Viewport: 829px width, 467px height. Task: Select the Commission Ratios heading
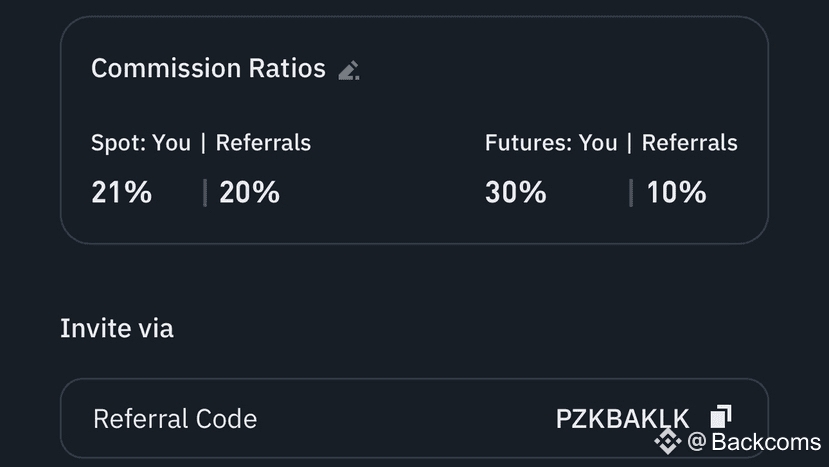208,69
